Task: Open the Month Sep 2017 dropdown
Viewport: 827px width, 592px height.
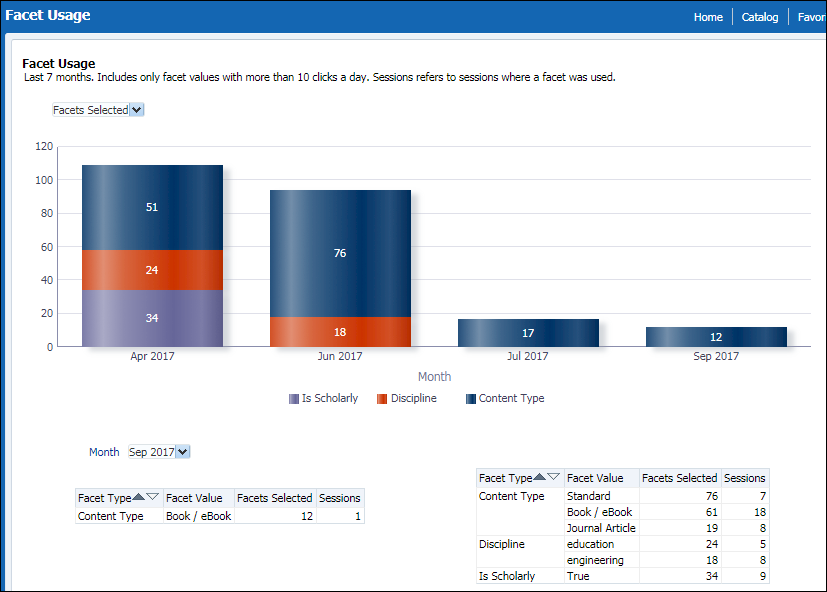Action: (x=159, y=452)
